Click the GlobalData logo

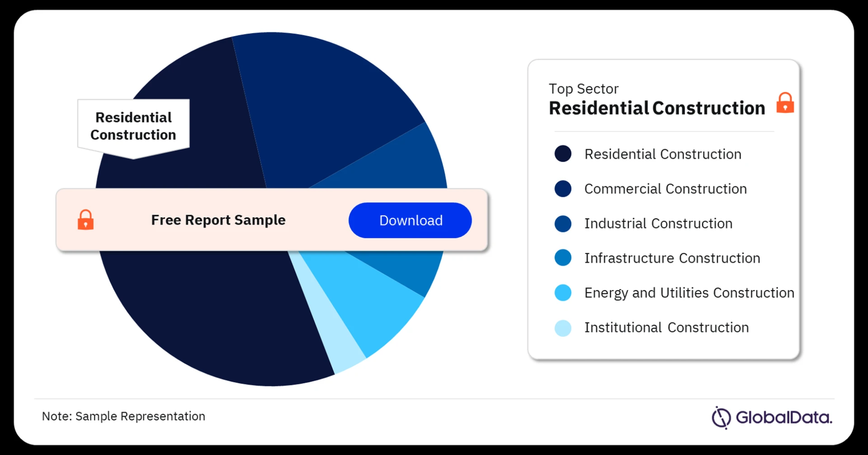pos(772,417)
